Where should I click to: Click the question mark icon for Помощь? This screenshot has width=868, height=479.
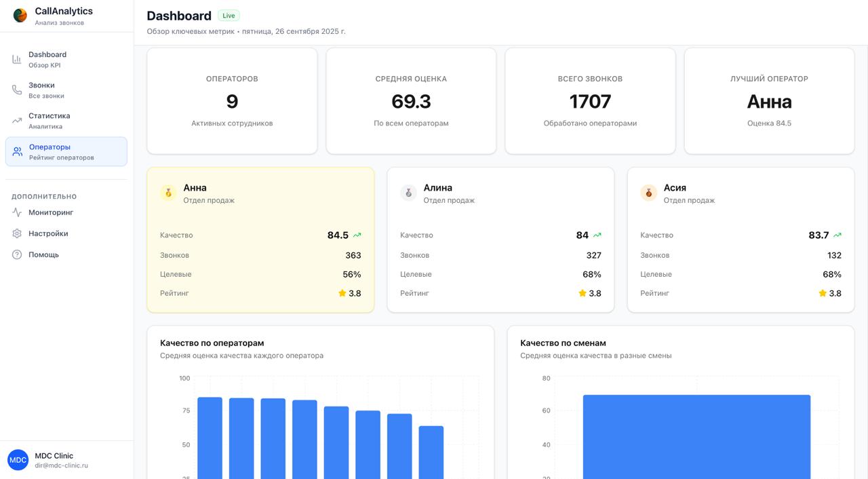(17, 254)
